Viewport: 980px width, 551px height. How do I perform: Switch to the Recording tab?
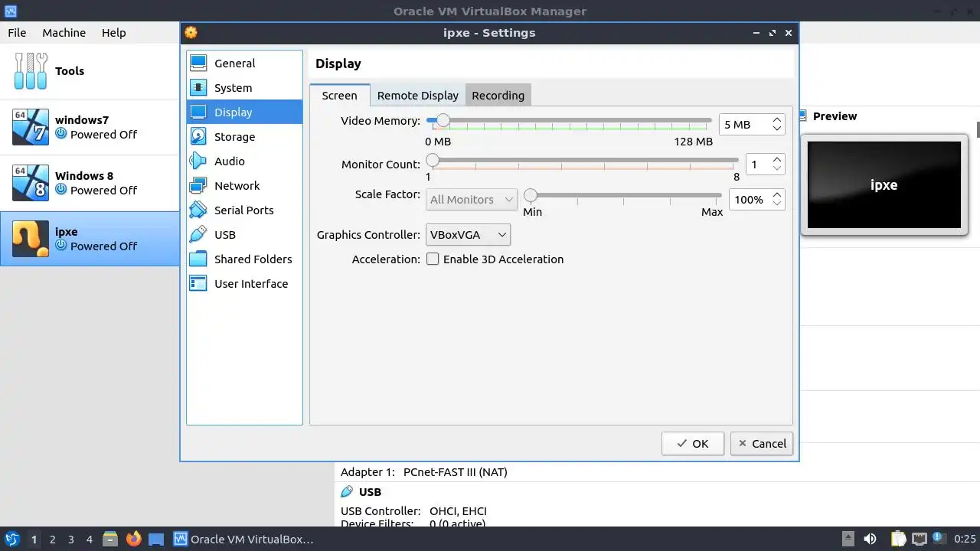click(x=498, y=96)
